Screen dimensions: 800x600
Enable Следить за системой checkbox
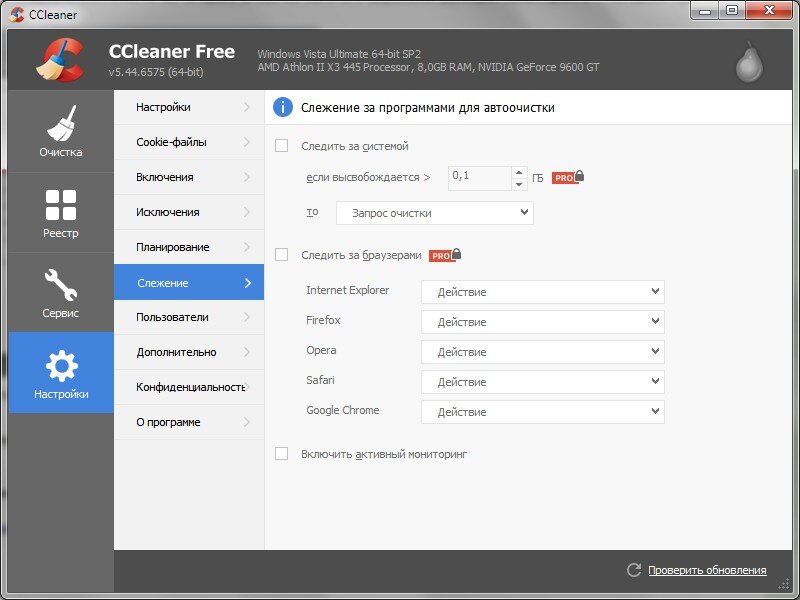pyautogui.click(x=282, y=146)
